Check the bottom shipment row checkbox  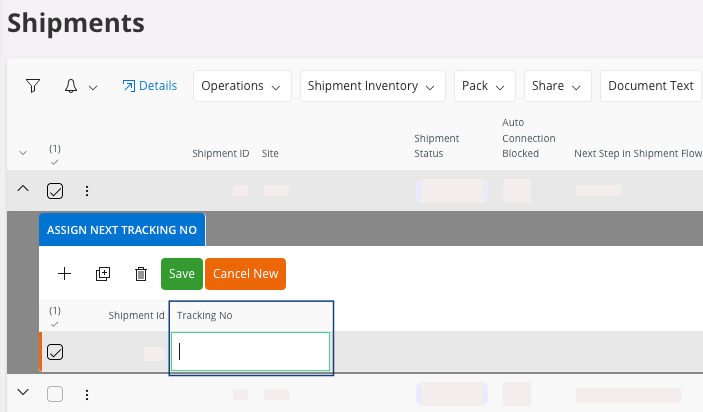pos(56,394)
